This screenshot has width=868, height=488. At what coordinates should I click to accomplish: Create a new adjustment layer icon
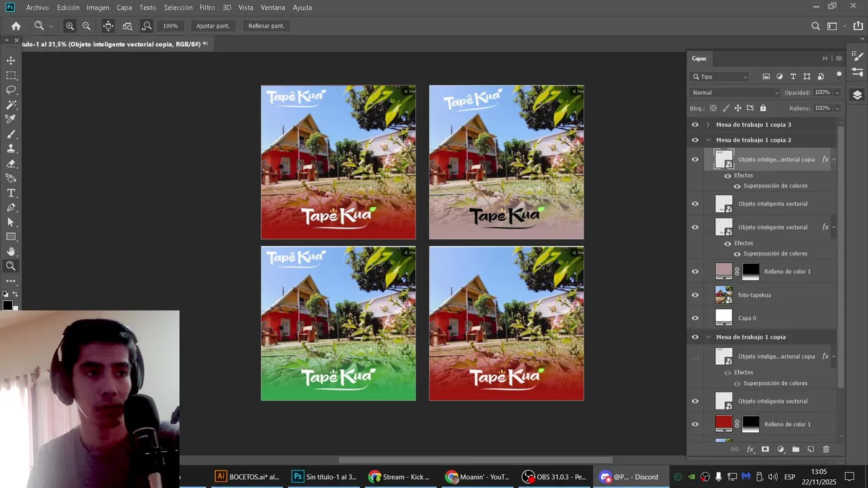point(781,449)
